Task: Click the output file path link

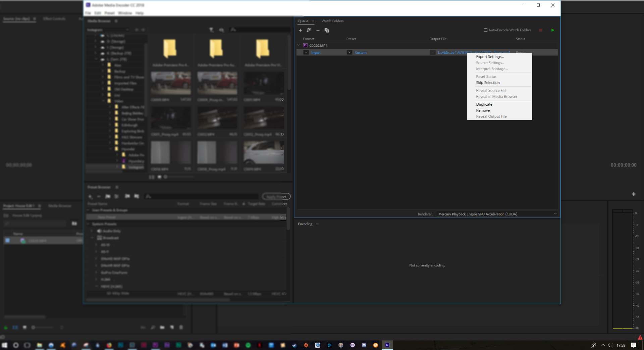Action: coord(474,53)
